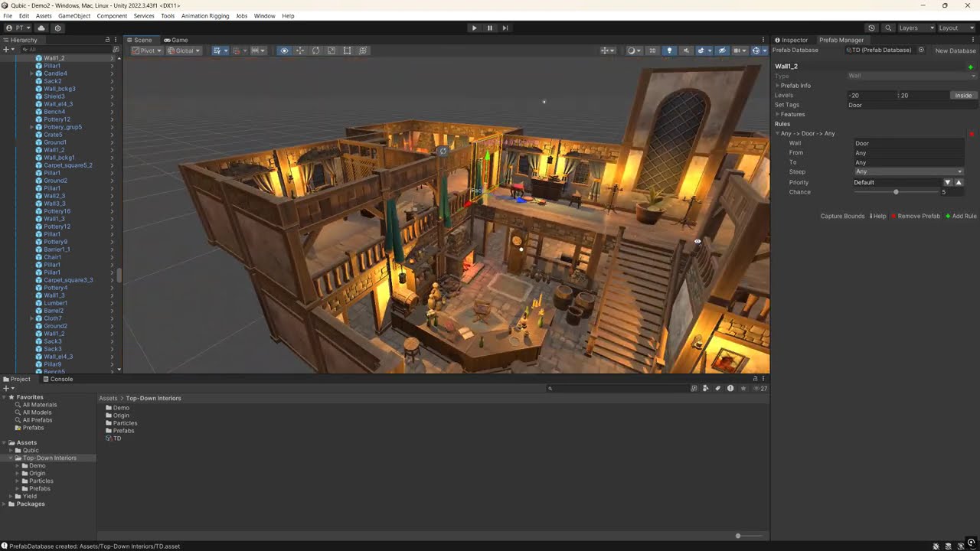Viewport: 980px width, 551px height.
Task: Adjust the Chance slider
Action: [896, 192]
